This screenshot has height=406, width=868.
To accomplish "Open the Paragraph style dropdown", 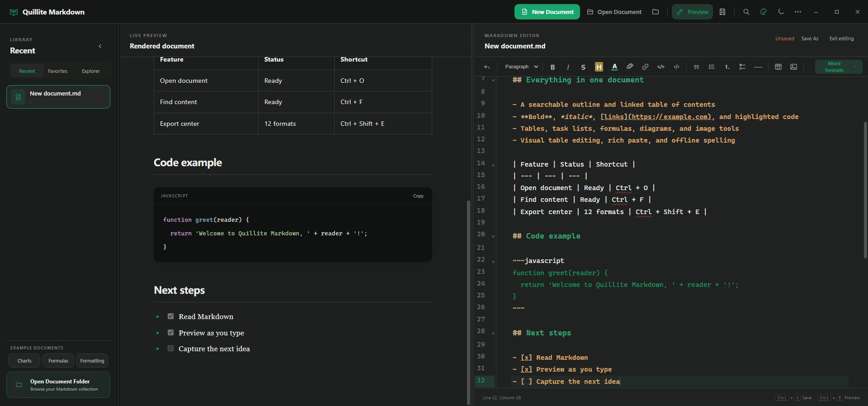I will (x=521, y=67).
